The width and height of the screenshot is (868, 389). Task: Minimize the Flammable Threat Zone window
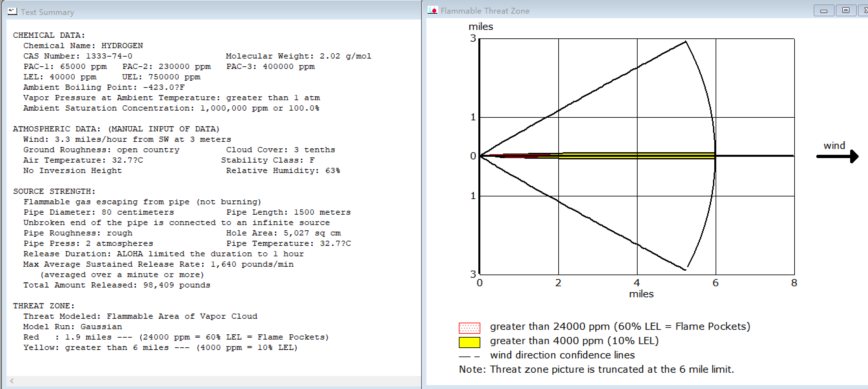[823, 11]
